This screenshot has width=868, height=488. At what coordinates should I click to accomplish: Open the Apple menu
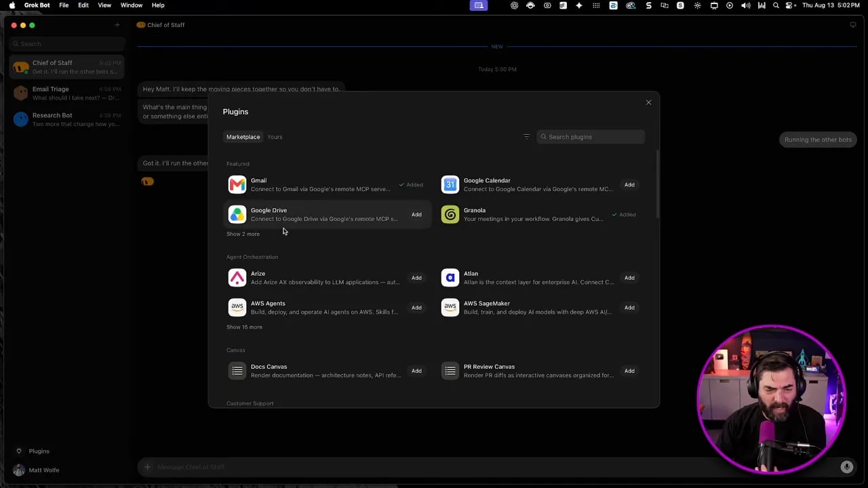tap(12, 5)
